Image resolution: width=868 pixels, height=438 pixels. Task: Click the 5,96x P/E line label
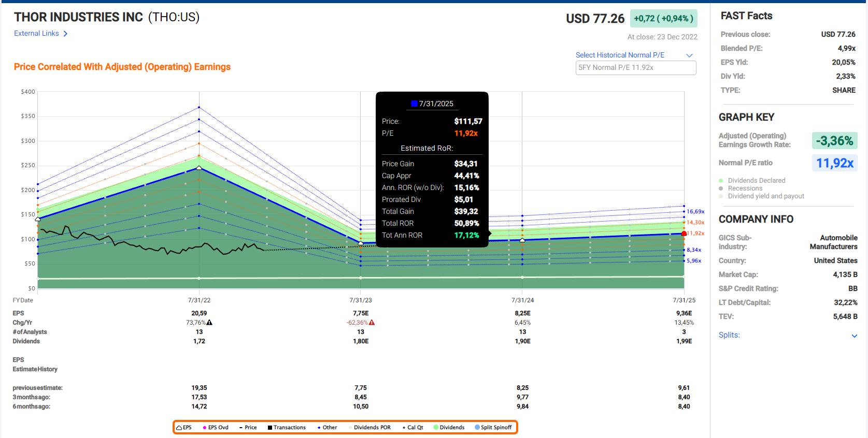click(x=694, y=261)
